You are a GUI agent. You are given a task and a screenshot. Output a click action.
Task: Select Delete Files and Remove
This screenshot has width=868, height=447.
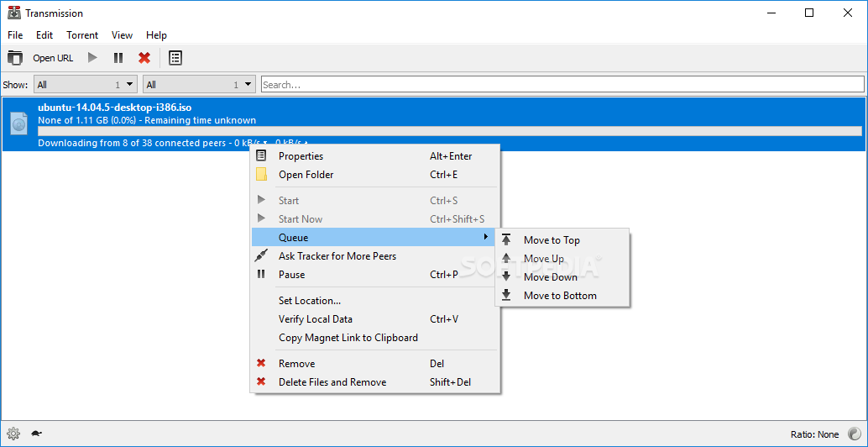(375, 381)
